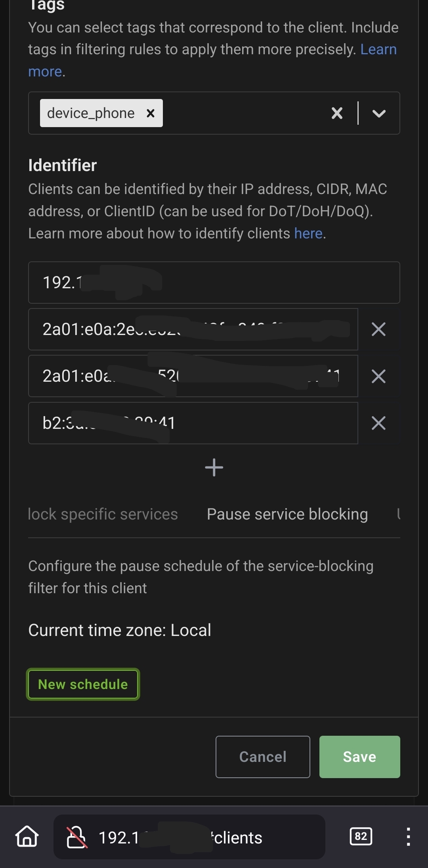Select the Pause service blocking tab
The height and width of the screenshot is (868, 428).
(287, 514)
